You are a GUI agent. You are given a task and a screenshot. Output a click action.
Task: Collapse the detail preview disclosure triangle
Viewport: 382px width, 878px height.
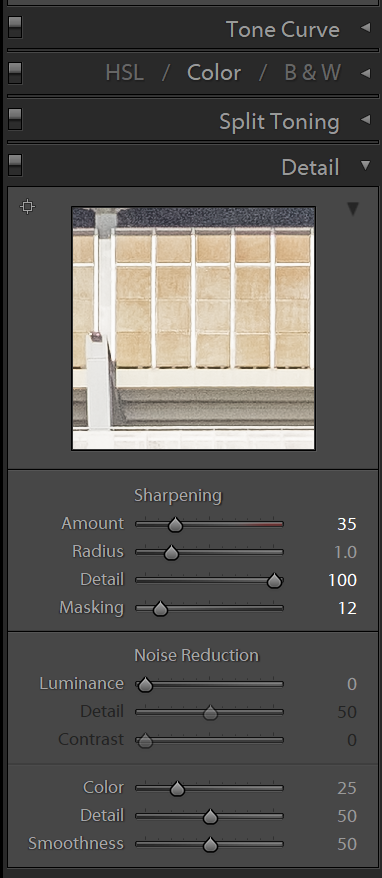[352, 209]
